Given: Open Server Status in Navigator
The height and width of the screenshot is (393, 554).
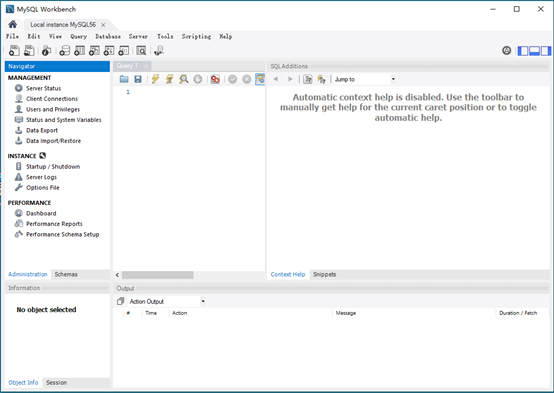Looking at the screenshot, I should tap(43, 88).
